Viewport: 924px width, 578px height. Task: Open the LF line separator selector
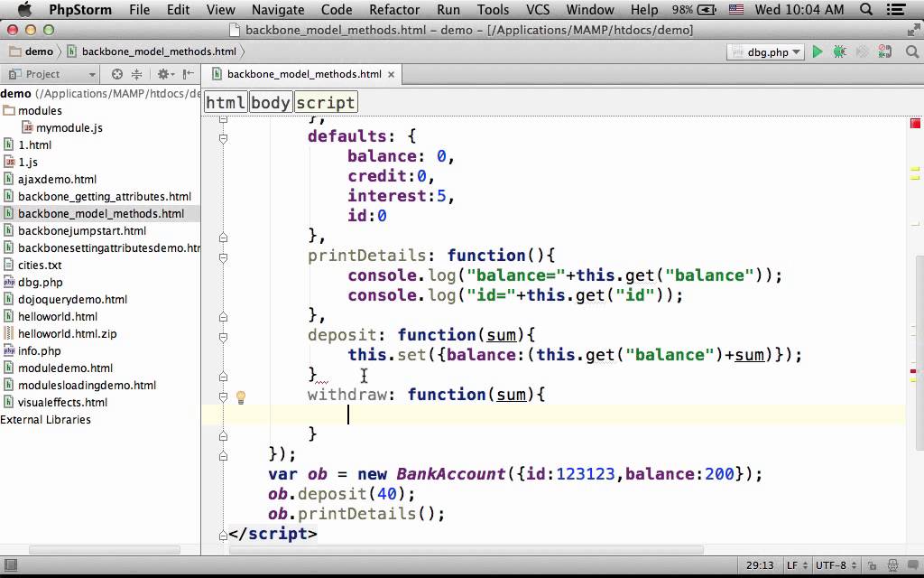pos(796,565)
